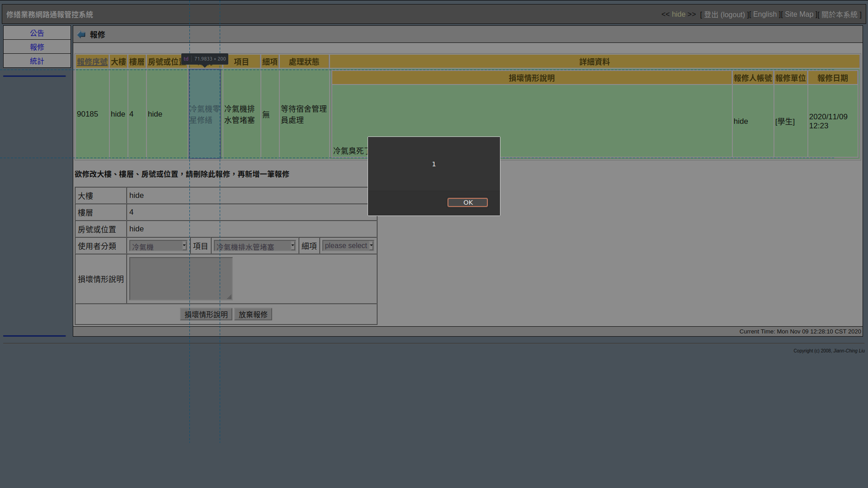
Task: Click the 損壞情形說明 textarea
Action: pos(181,279)
